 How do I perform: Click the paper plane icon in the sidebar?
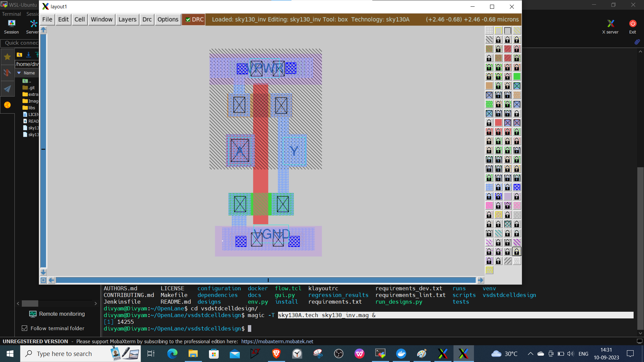click(7, 88)
